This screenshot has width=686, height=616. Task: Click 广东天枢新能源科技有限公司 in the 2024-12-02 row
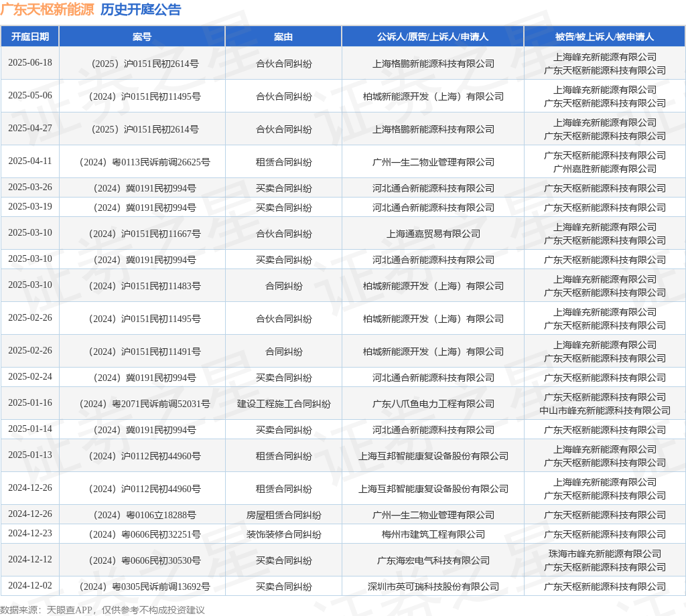click(605, 587)
